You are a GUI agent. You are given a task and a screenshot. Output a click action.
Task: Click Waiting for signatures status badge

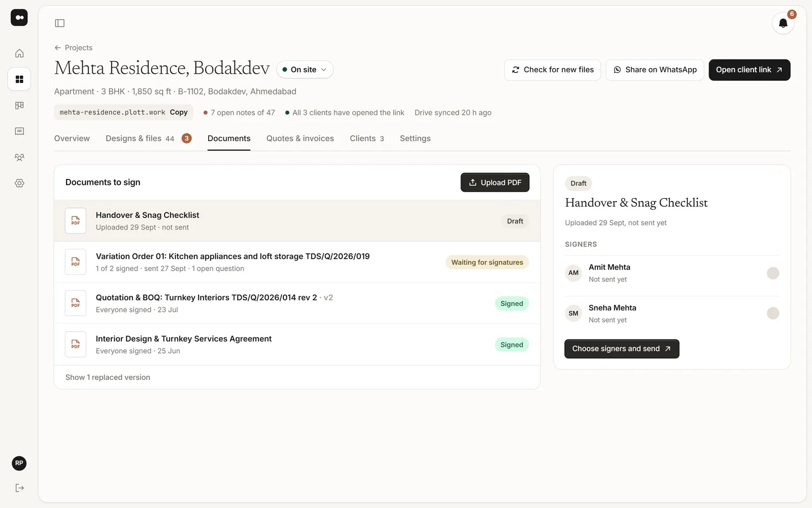pyautogui.click(x=487, y=263)
